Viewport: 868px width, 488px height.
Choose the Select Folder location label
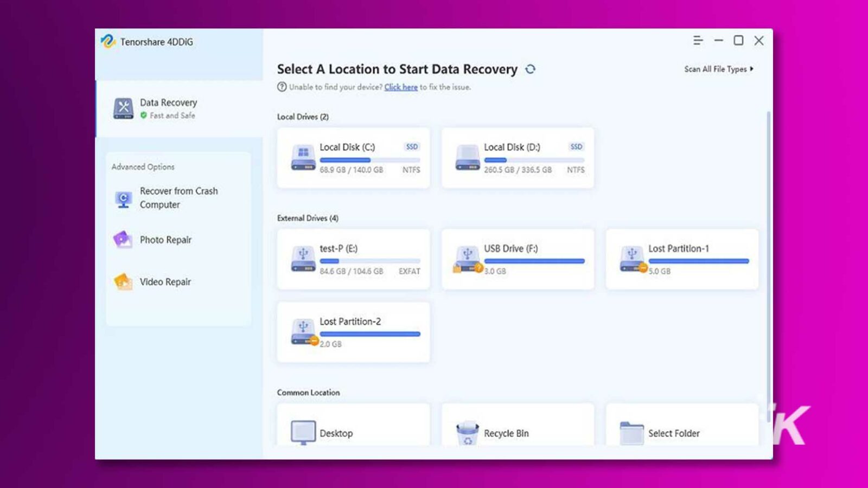pyautogui.click(x=674, y=433)
